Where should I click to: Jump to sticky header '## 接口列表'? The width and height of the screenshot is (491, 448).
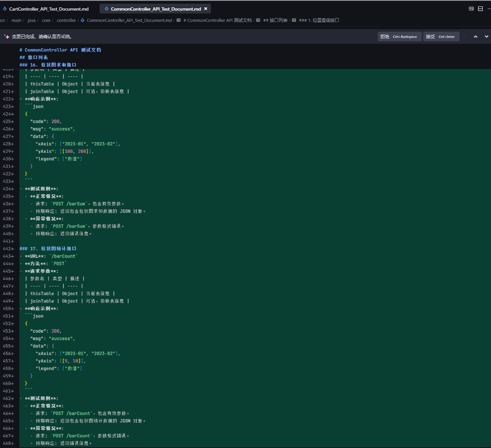33,57
